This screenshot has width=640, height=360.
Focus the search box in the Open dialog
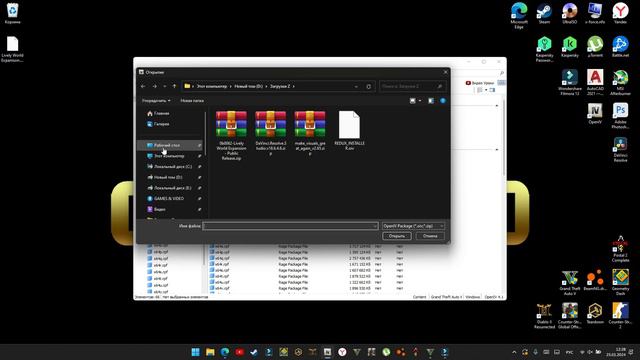[x=412, y=87]
